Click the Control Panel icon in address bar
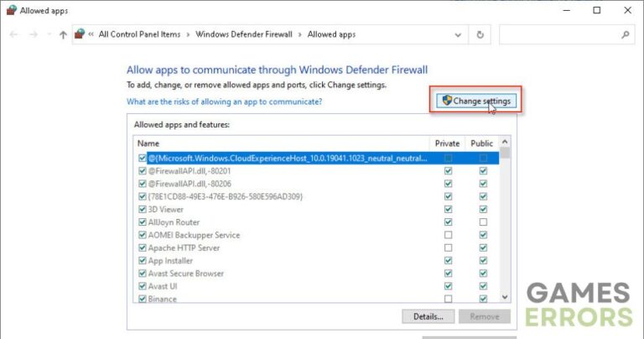 [80, 35]
